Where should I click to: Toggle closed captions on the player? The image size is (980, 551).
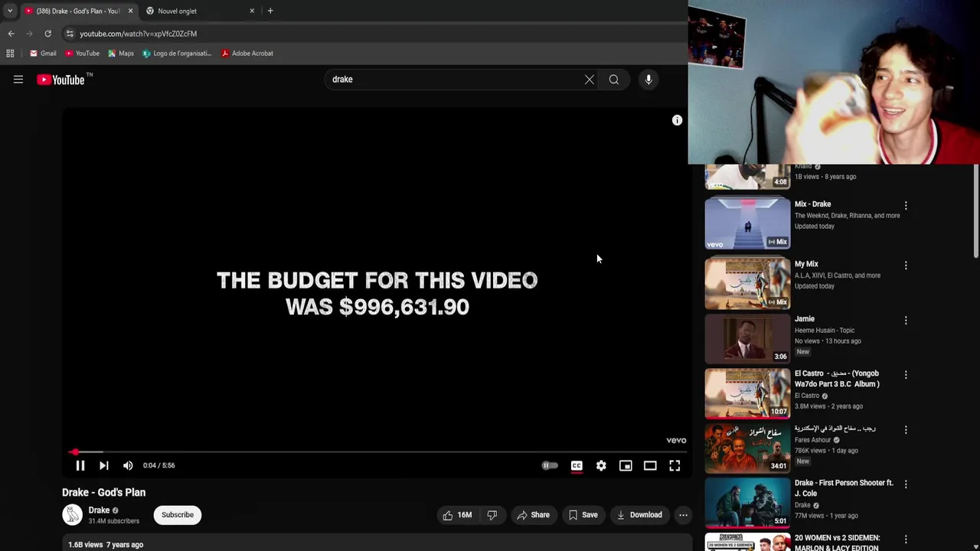point(577,465)
